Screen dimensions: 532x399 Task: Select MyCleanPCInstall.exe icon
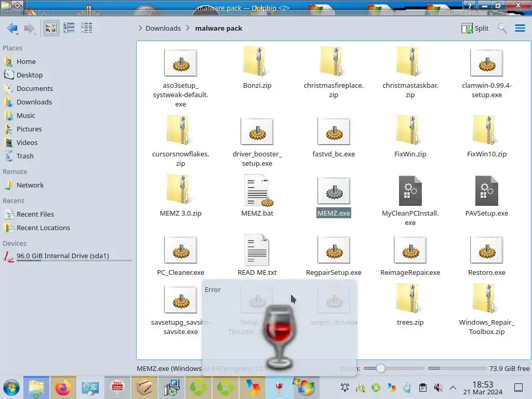[x=410, y=191]
